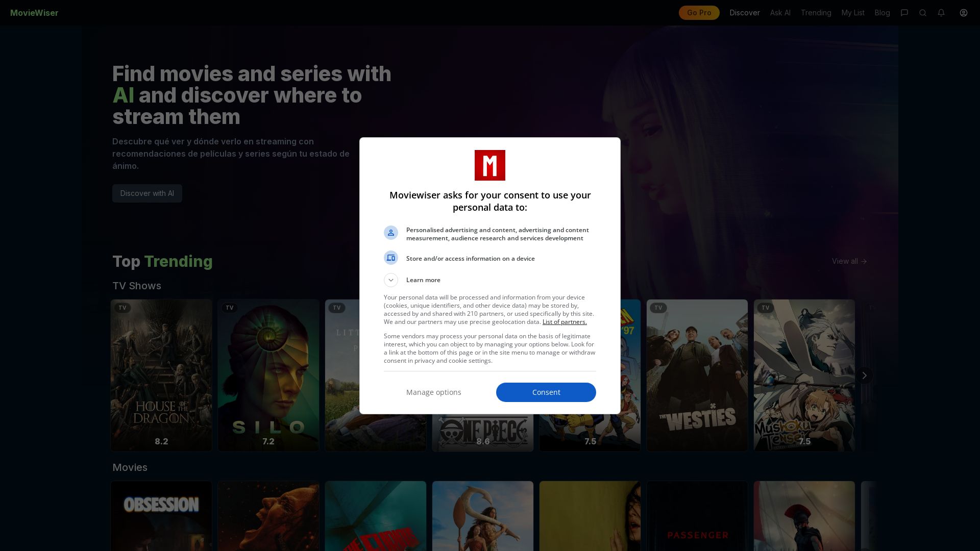
Task: Click the Go Pro button
Action: (699, 13)
